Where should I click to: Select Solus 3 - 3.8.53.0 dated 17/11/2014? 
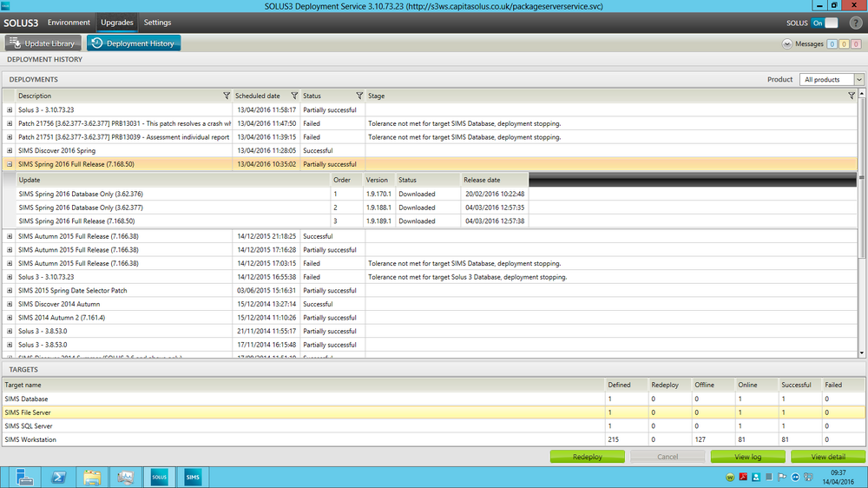pos(430,345)
